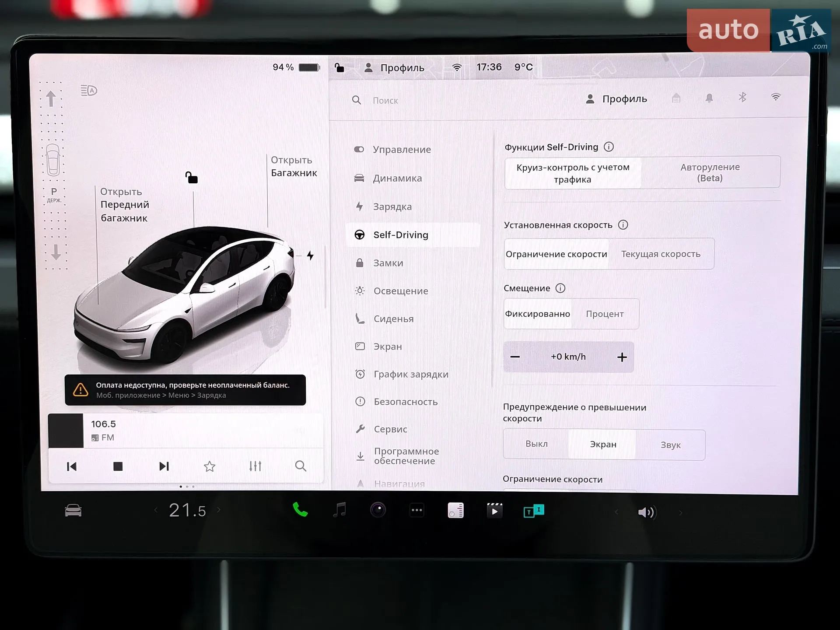This screenshot has width=840, height=630.
Task: Choose Процент offset mode
Action: [605, 314]
